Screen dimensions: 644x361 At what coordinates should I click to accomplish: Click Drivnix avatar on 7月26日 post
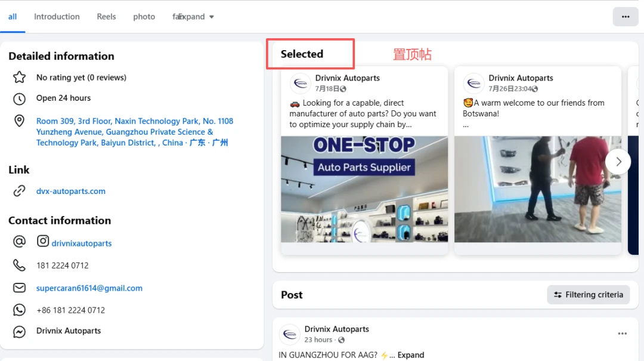(x=473, y=84)
